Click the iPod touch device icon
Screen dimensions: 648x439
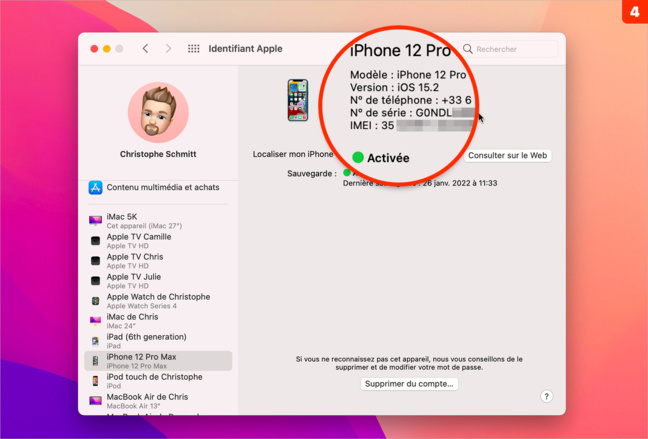click(x=95, y=381)
